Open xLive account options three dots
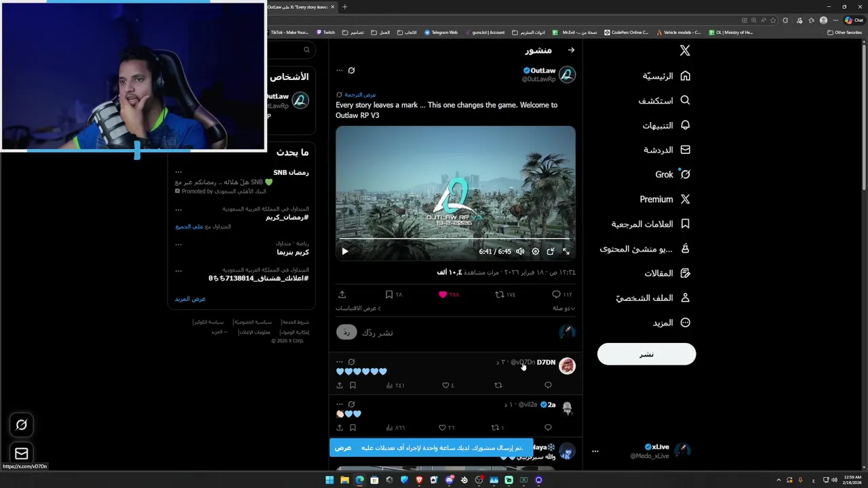Image resolution: width=868 pixels, height=488 pixels. coord(595,451)
